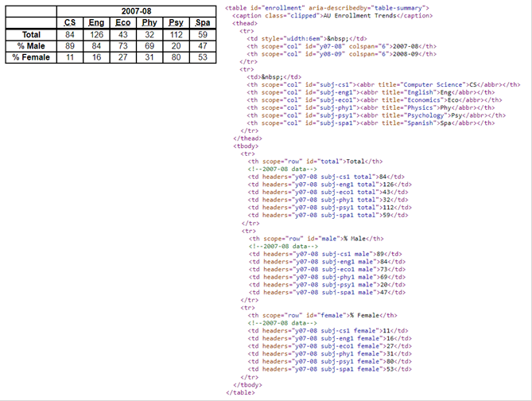
Task: Click the Eng column header
Action: tap(96, 23)
